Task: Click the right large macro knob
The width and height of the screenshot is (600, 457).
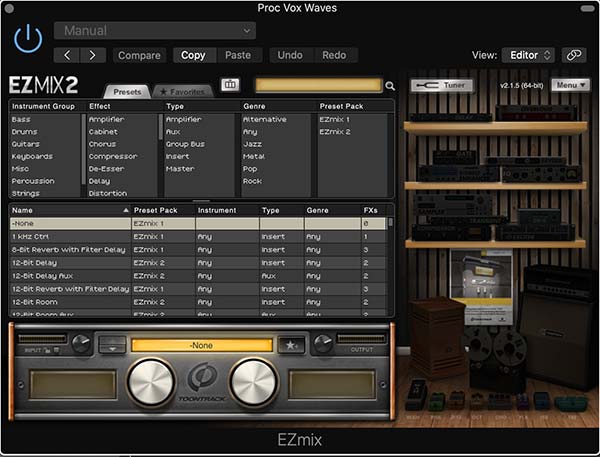Action: [253, 382]
